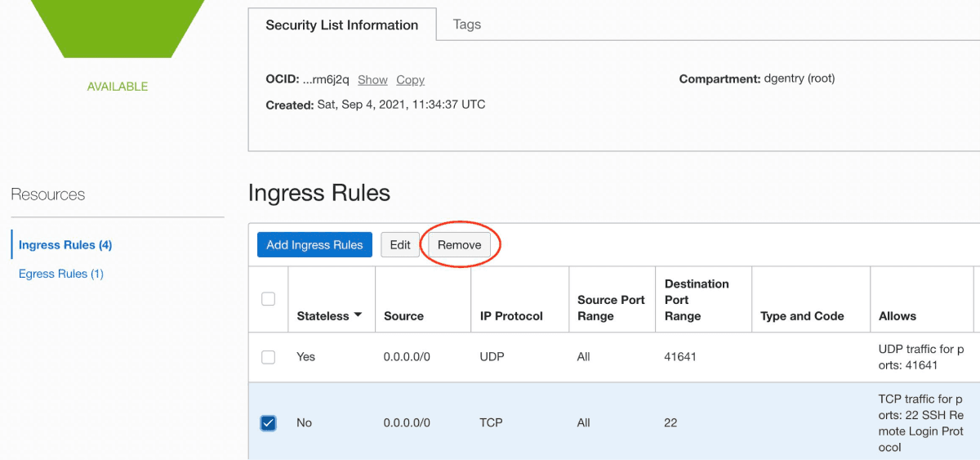Click source 0.0.0.0/0 in TCP row
Screen dimensions: 980x460
click(x=407, y=422)
